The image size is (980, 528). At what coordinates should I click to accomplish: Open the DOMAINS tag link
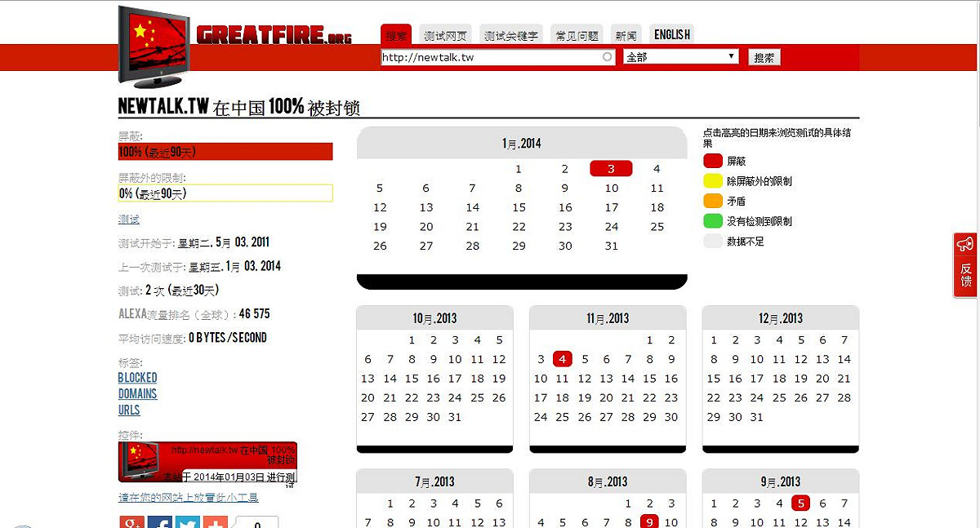point(137,394)
